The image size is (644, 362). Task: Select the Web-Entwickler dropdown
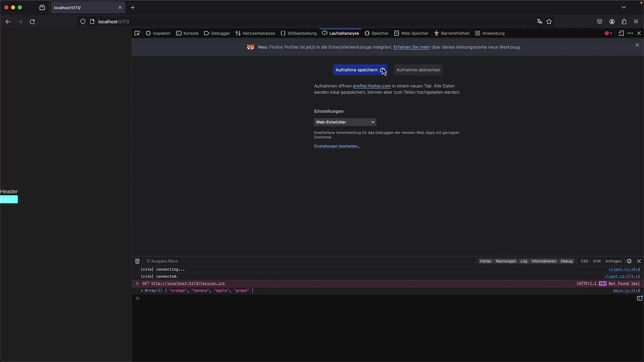coord(344,122)
